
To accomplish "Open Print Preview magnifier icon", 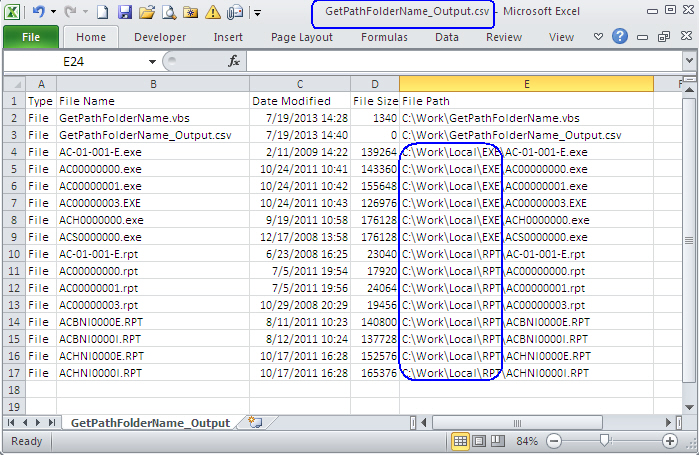I will [169, 12].
